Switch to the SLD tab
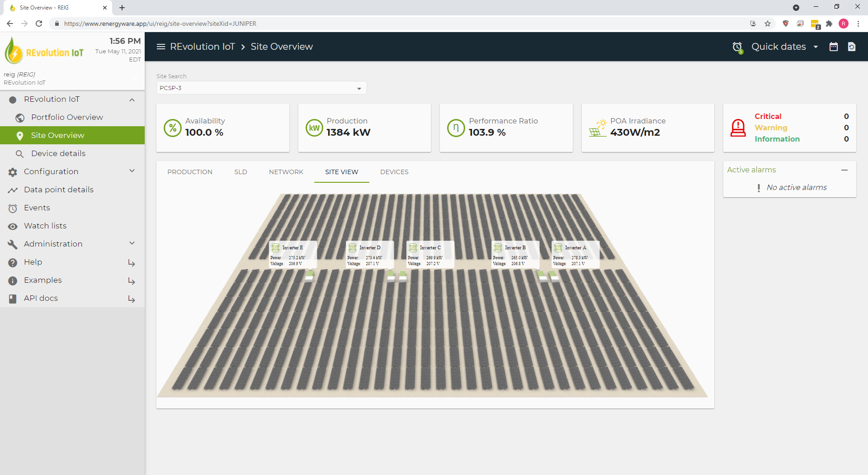The width and height of the screenshot is (868, 475). (x=241, y=172)
